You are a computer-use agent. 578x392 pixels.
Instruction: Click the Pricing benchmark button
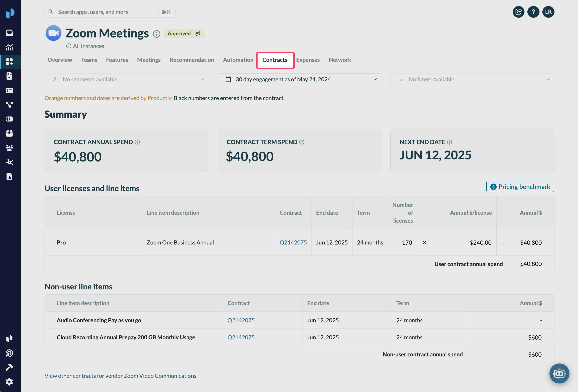pyautogui.click(x=520, y=187)
